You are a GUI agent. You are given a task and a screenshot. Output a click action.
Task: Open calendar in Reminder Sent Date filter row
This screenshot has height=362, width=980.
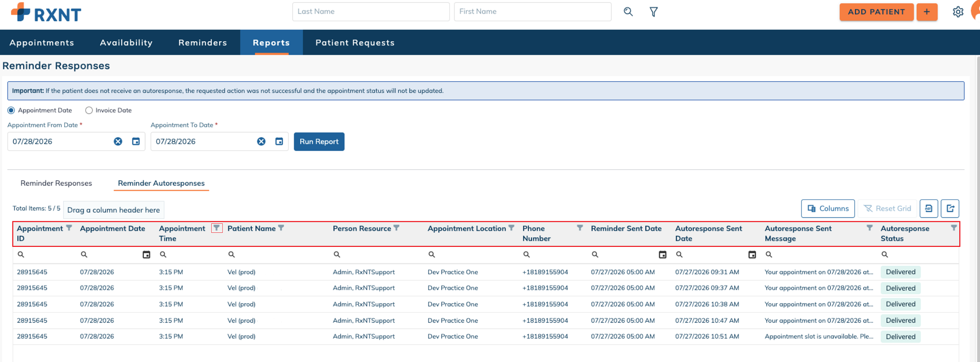coord(663,255)
